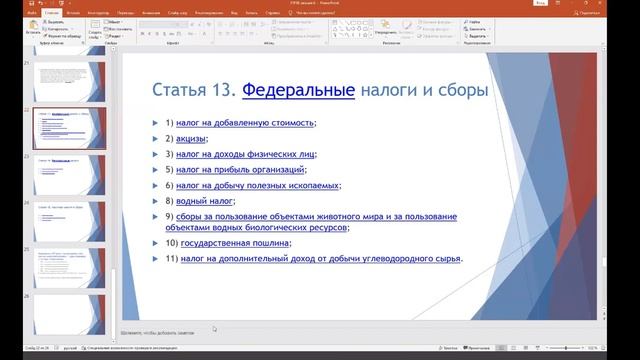Click the zoom slider in status bar
Screen dimensions: 640x360
pyautogui.click(x=566, y=348)
